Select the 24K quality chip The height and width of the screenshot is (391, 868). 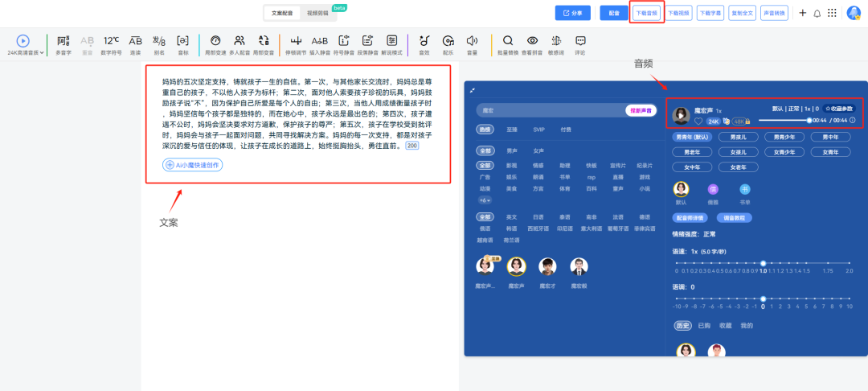tap(714, 121)
